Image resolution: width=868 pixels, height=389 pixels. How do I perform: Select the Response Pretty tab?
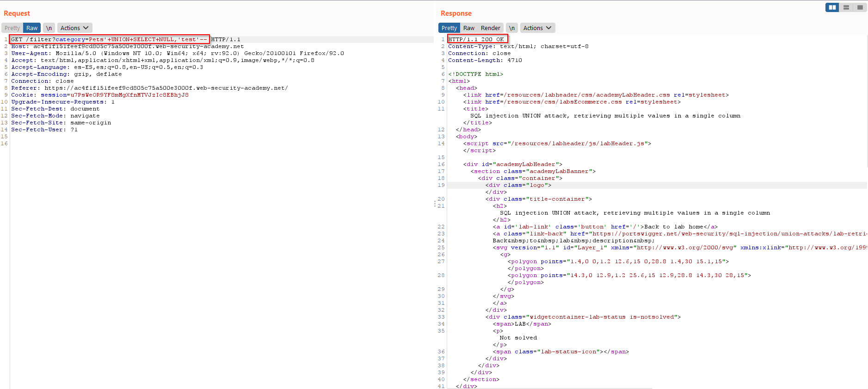(449, 28)
